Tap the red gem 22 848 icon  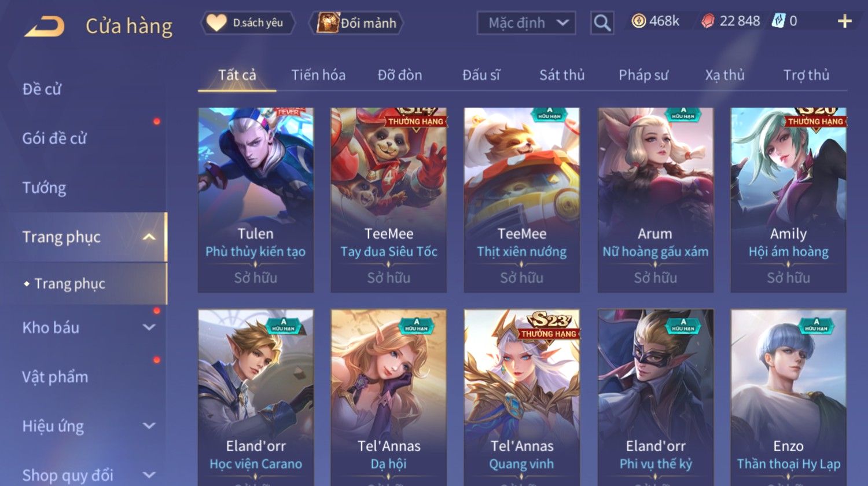click(708, 21)
